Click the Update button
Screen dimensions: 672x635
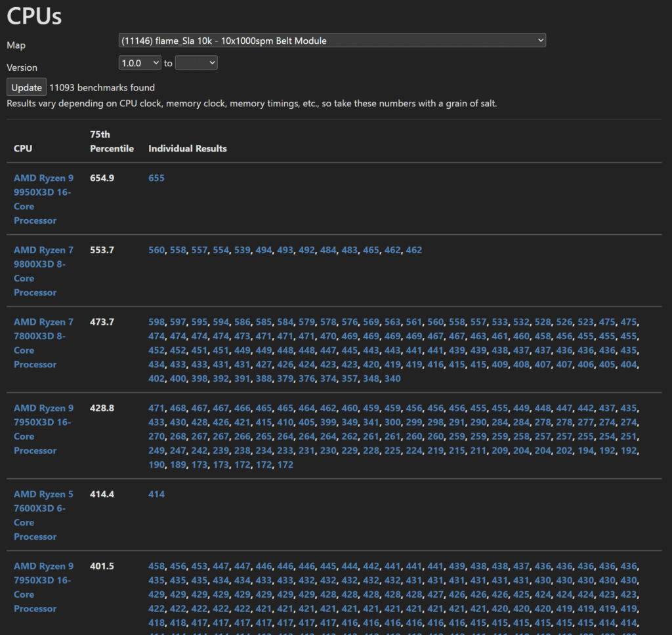[26, 87]
